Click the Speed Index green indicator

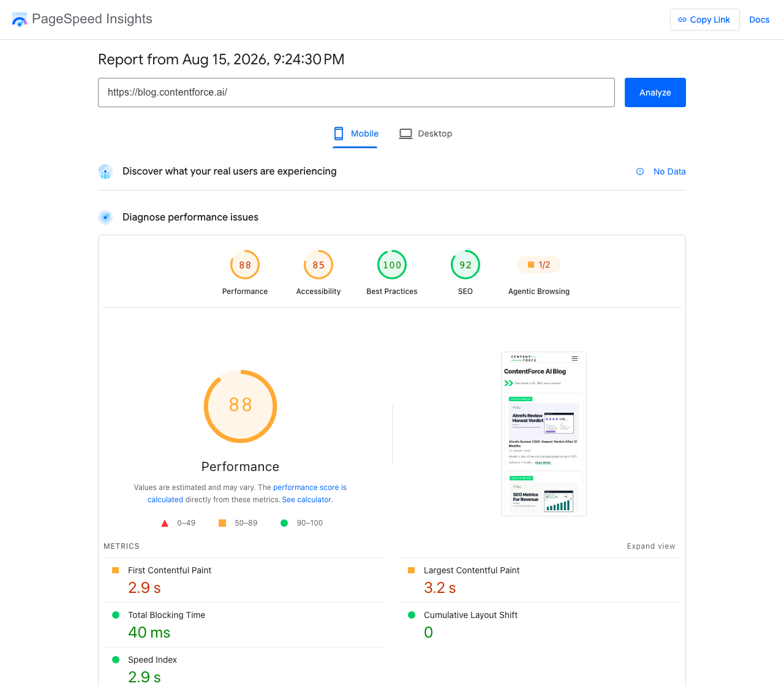(116, 660)
